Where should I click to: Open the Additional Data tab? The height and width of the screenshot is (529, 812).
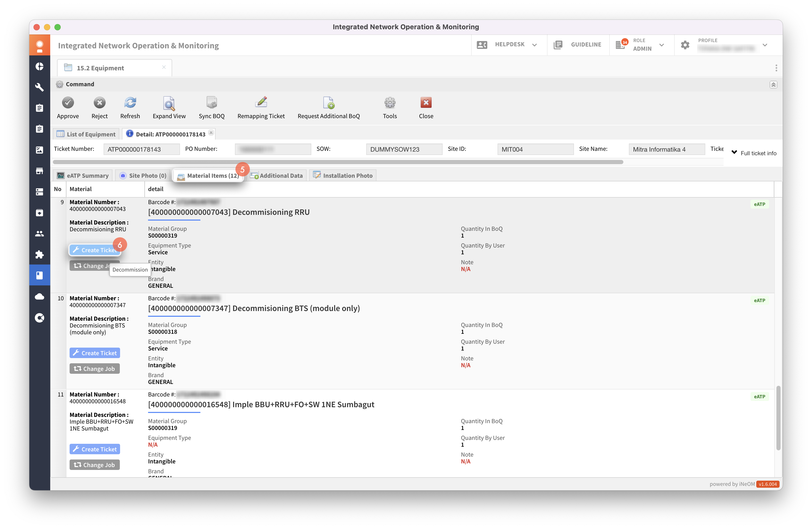coord(277,176)
